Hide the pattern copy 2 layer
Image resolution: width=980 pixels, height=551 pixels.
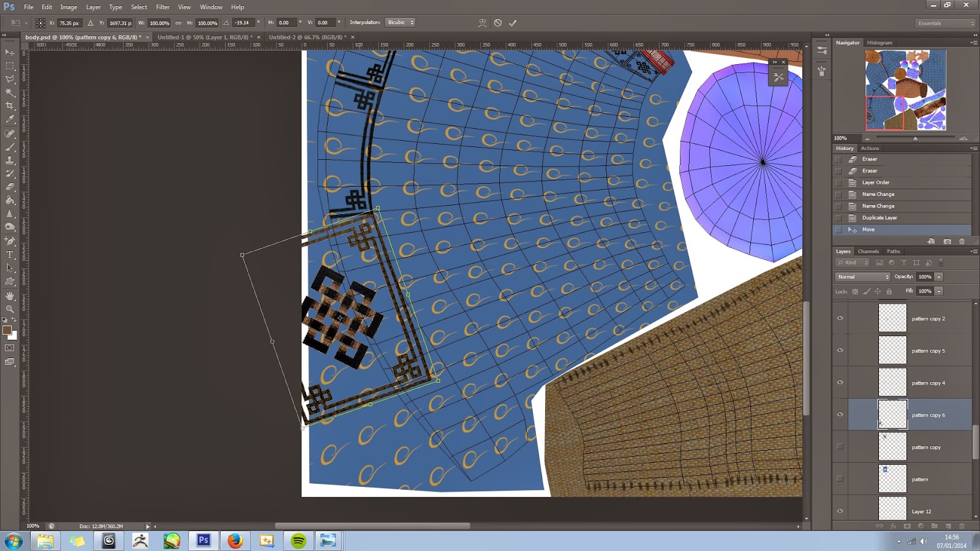(x=840, y=318)
